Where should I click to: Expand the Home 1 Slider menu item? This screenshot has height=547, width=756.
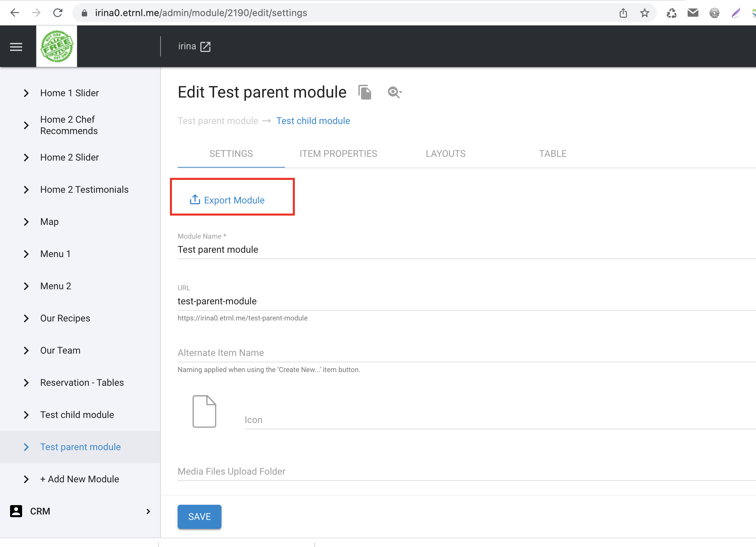click(26, 93)
